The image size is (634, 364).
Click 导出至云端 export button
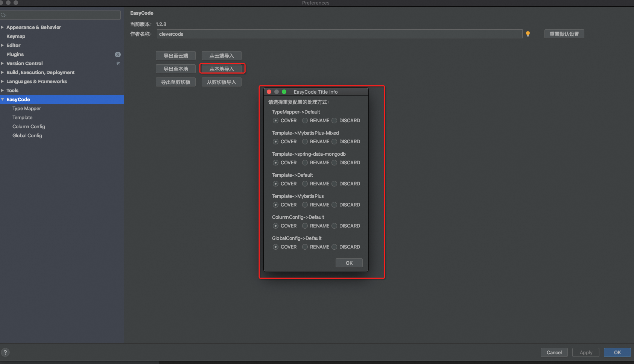pos(176,56)
